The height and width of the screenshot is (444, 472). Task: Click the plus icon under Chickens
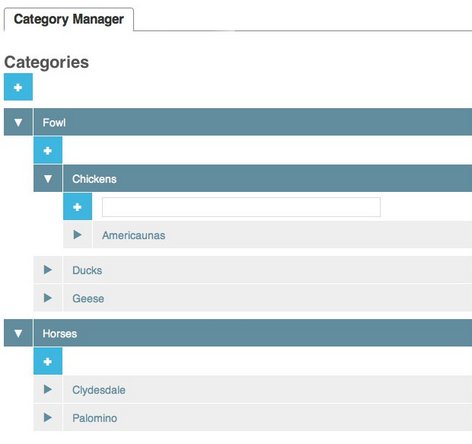(77, 207)
